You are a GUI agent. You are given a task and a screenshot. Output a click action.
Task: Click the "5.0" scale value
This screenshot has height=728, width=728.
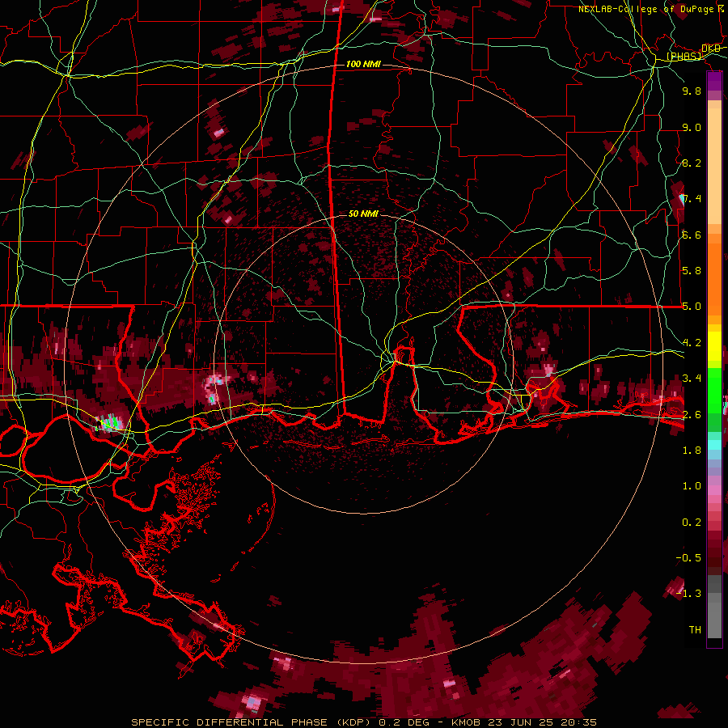(692, 307)
